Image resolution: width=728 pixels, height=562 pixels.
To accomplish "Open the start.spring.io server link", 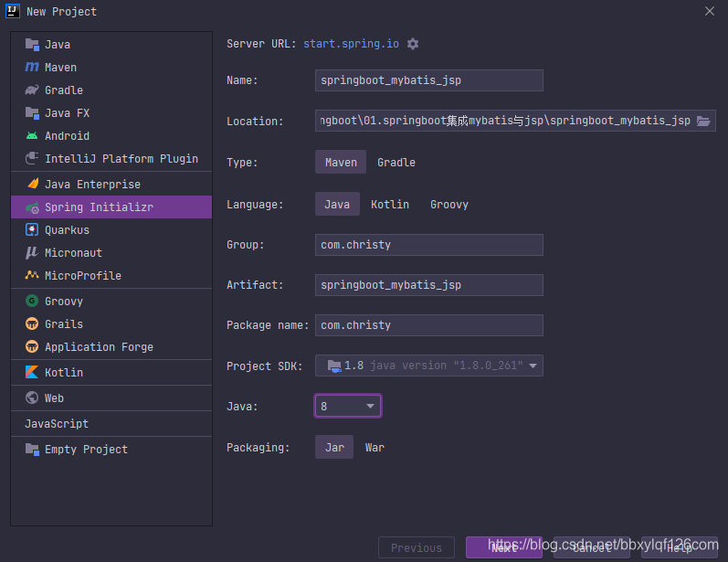I will pos(352,44).
